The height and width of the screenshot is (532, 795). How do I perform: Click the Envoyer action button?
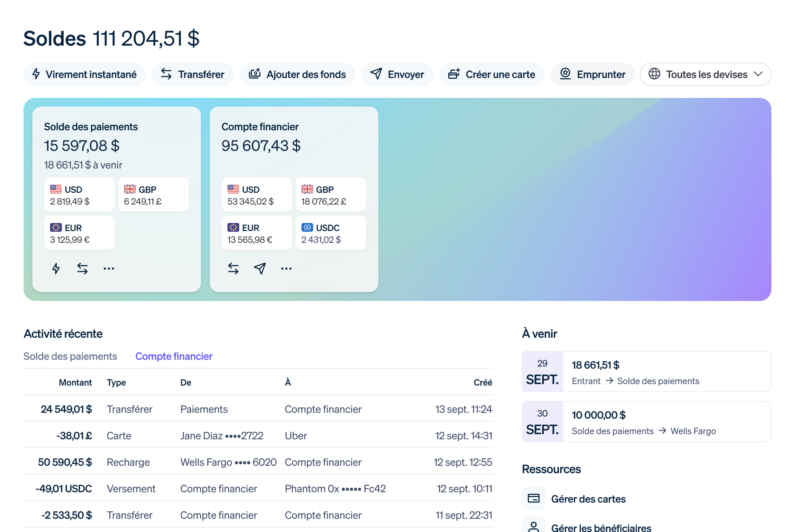click(397, 74)
